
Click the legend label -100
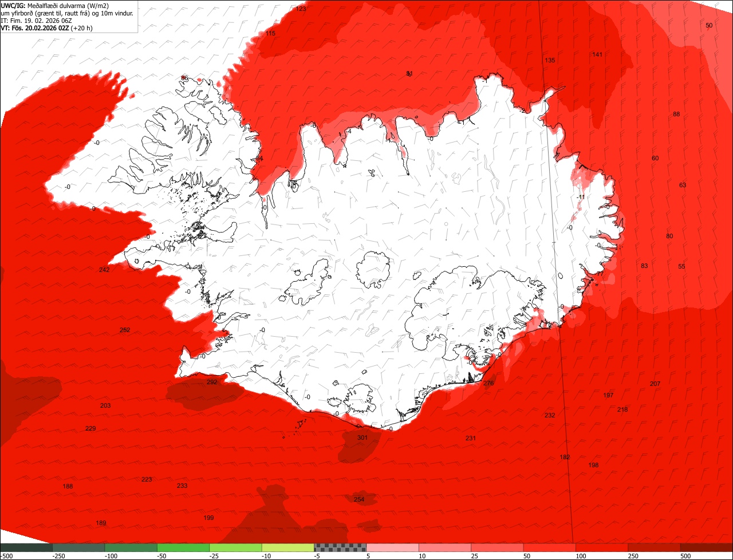(x=111, y=556)
